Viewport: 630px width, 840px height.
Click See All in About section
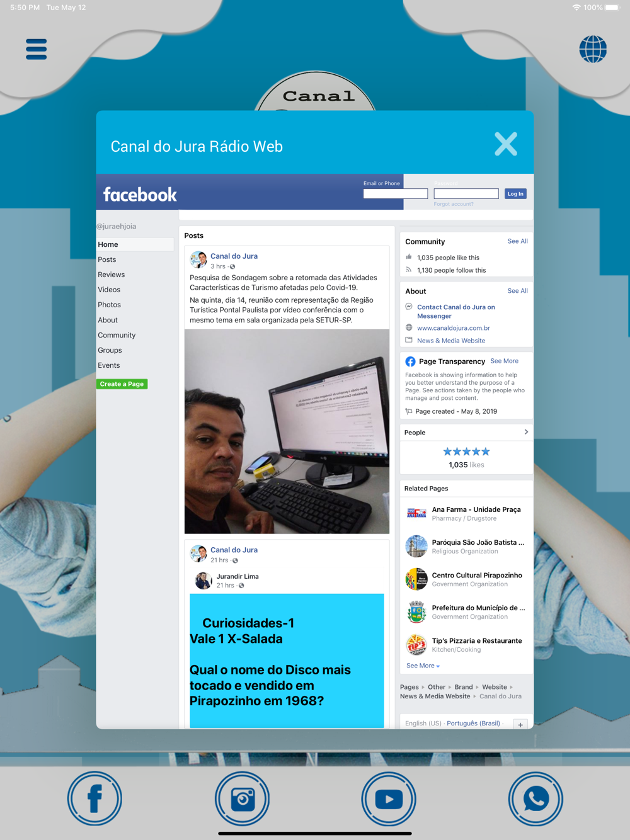pos(518,291)
